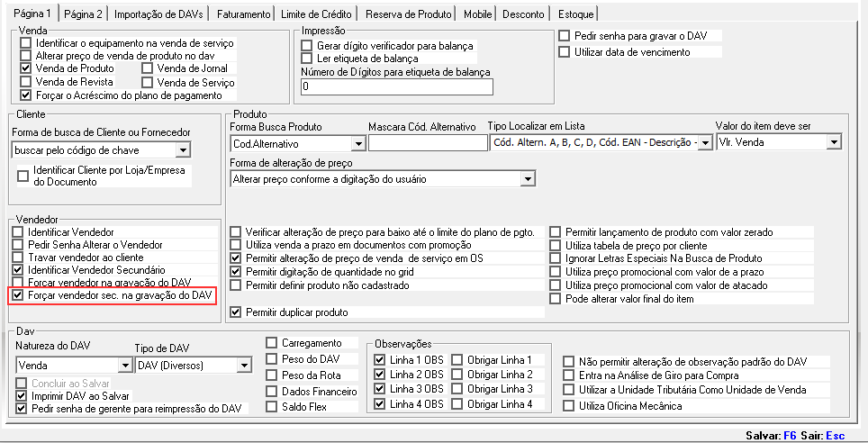Screen dimensions: 868x443
Task: Enable the Venda de Jornal checkbox
Action: [x=148, y=68]
